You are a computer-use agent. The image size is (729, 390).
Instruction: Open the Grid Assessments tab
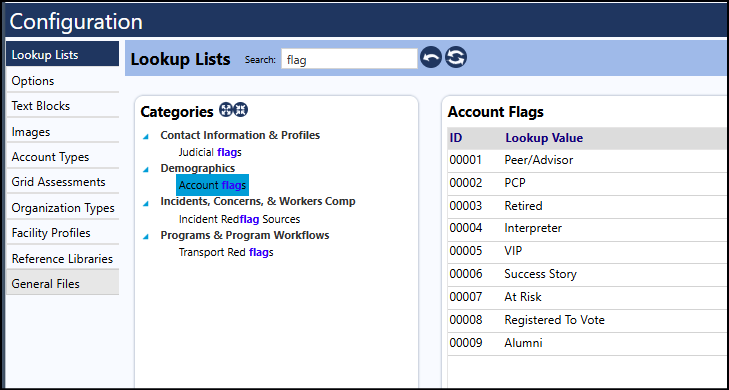click(62, 182)
